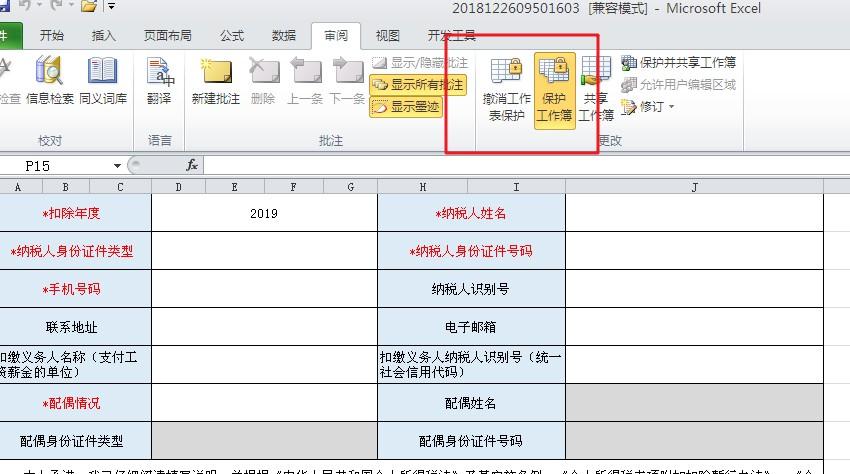This screenshot has width=850, height=474.
Task: Click the *纳税人身份证件号码 label cell
Action: (471, 251)
